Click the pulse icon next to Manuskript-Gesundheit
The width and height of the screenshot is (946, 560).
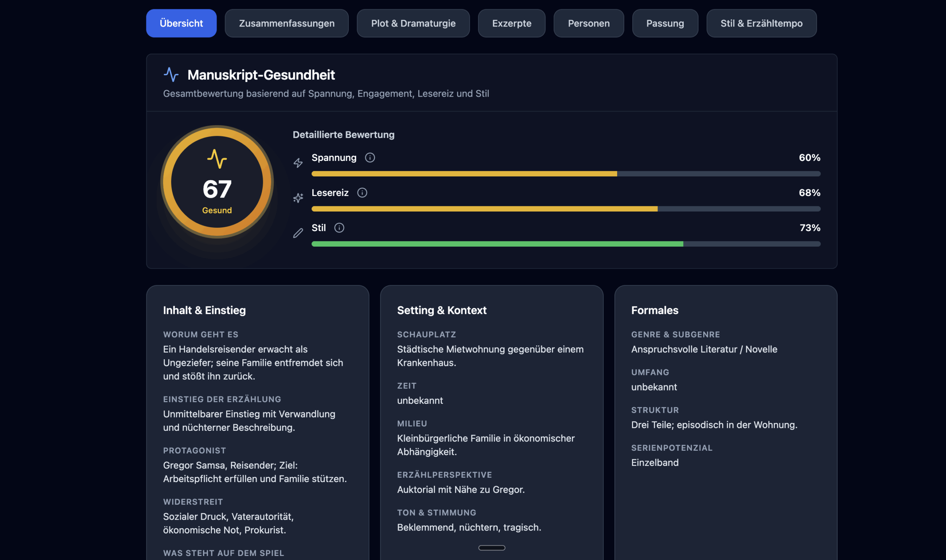(171, 75)
